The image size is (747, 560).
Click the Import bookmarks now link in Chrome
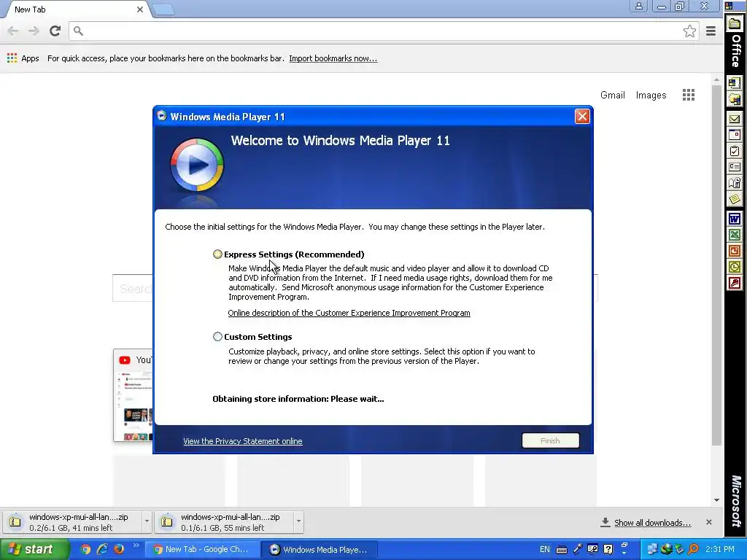click(333, 58)
